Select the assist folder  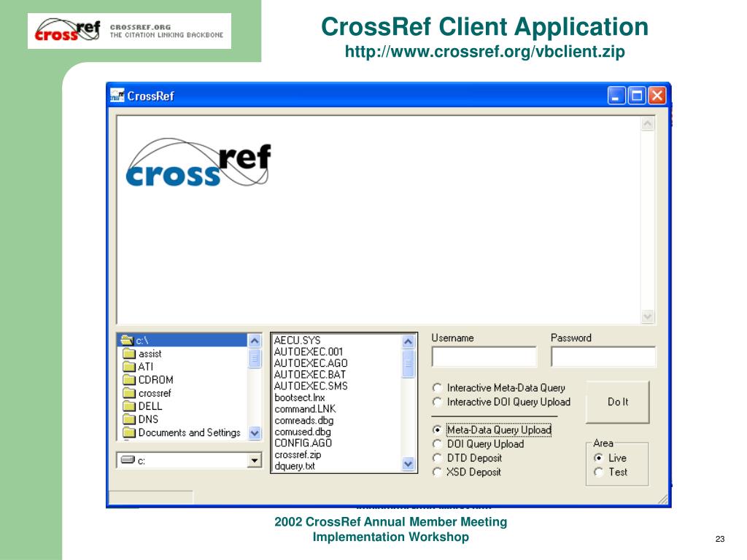142,354
